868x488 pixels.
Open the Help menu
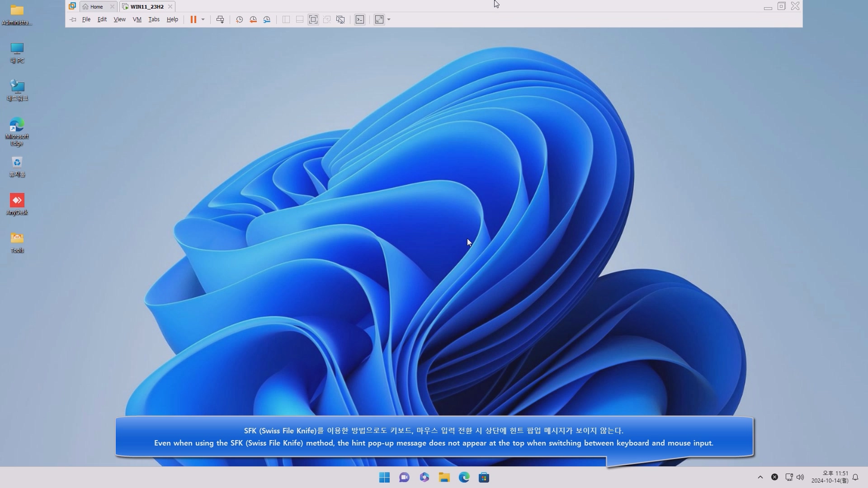pyautogui.click(x=172, y=19)
